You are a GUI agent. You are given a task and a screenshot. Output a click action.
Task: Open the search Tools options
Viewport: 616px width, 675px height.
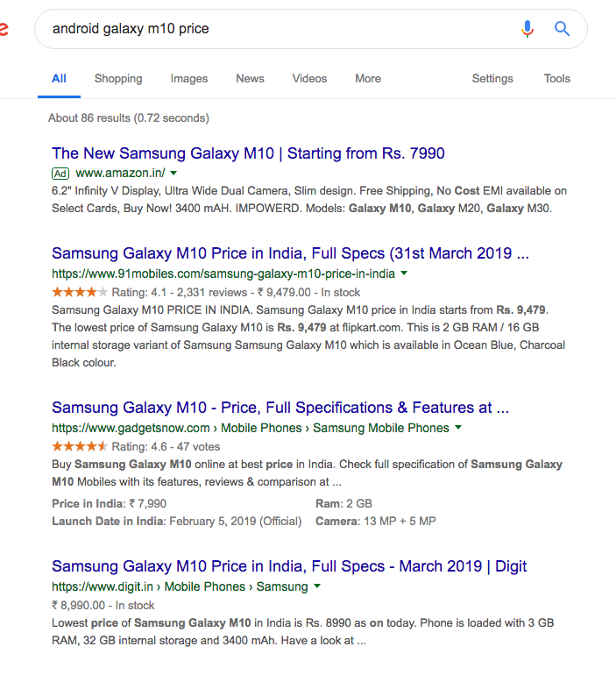coord(557,79)
